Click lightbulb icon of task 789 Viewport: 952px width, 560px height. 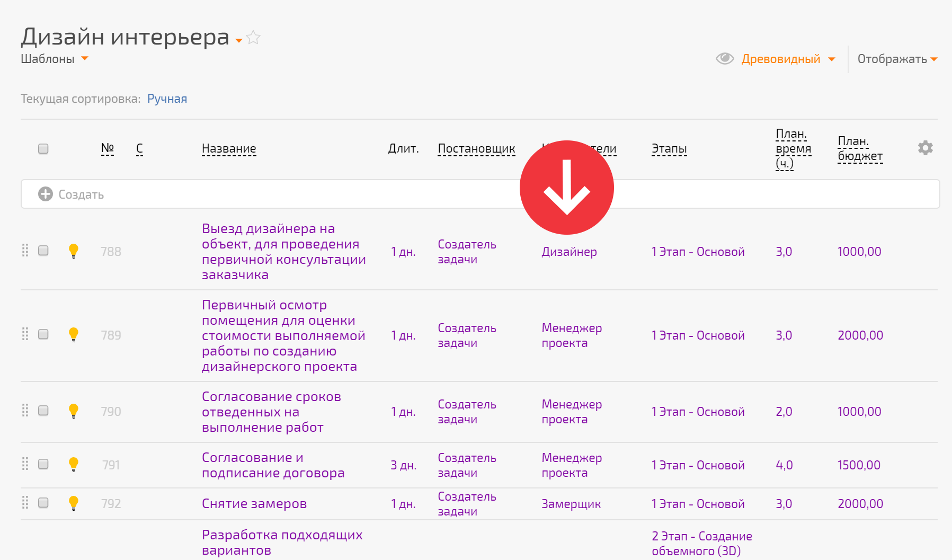coord(74,335)
